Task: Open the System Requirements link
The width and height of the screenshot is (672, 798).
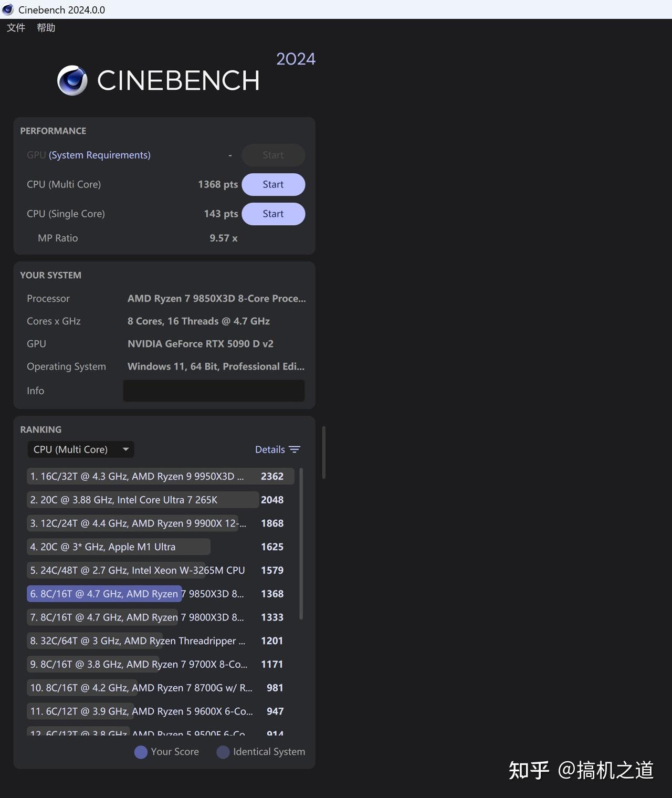Action: click(x=100, y=155)
